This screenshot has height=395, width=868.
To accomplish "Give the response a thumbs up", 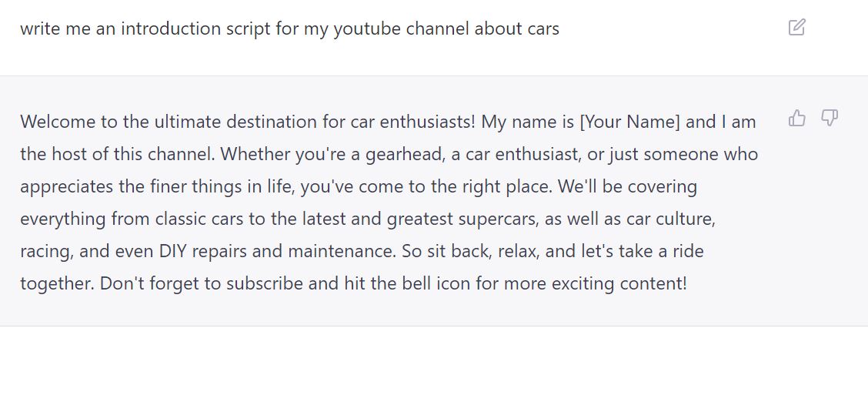I will 797,118.
